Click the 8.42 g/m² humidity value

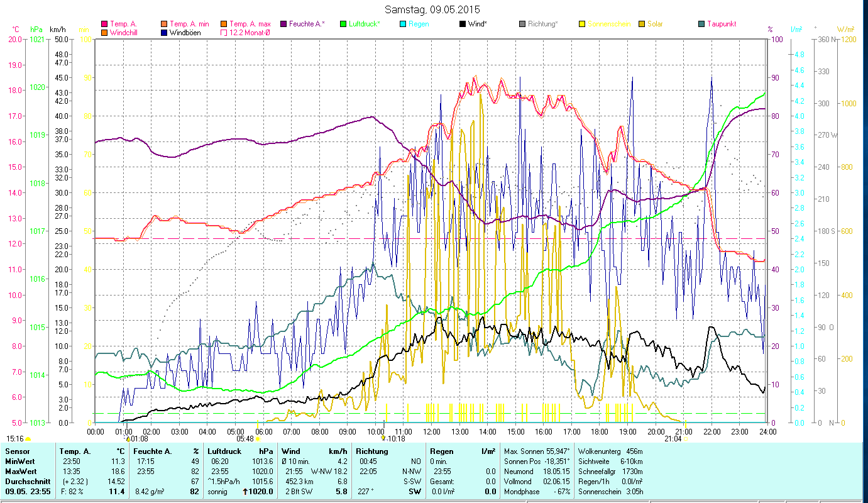[x=151, y=491]
